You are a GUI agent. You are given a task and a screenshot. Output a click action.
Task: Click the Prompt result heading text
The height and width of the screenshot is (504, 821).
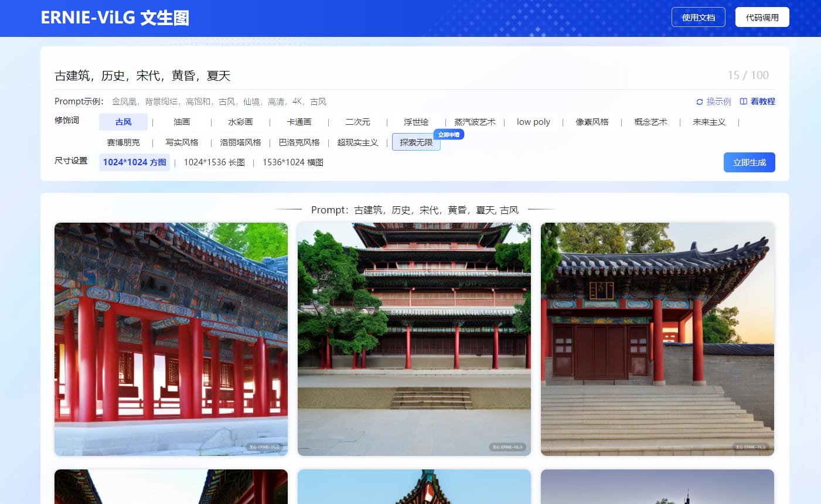coord(415,210)
